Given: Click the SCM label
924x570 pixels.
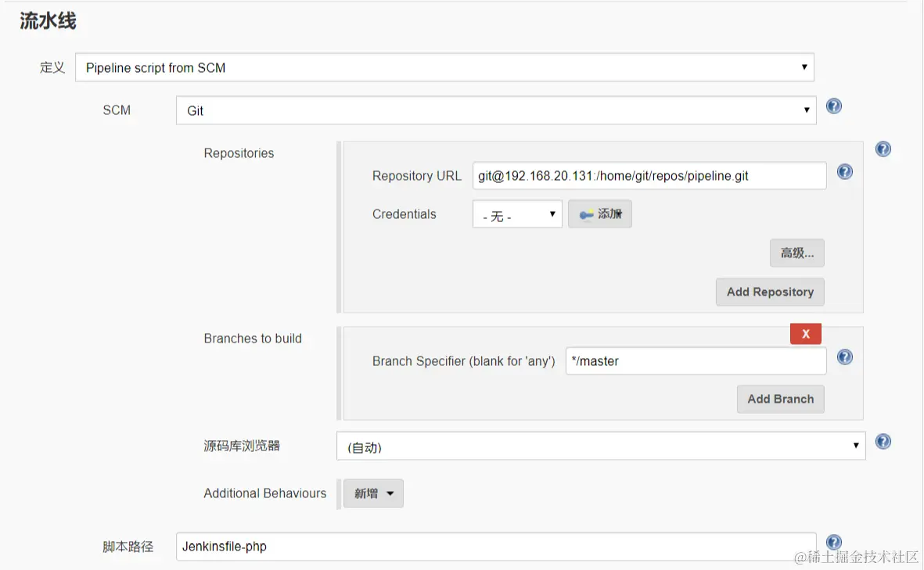Looking at the screenshot, I should [117, 110].
